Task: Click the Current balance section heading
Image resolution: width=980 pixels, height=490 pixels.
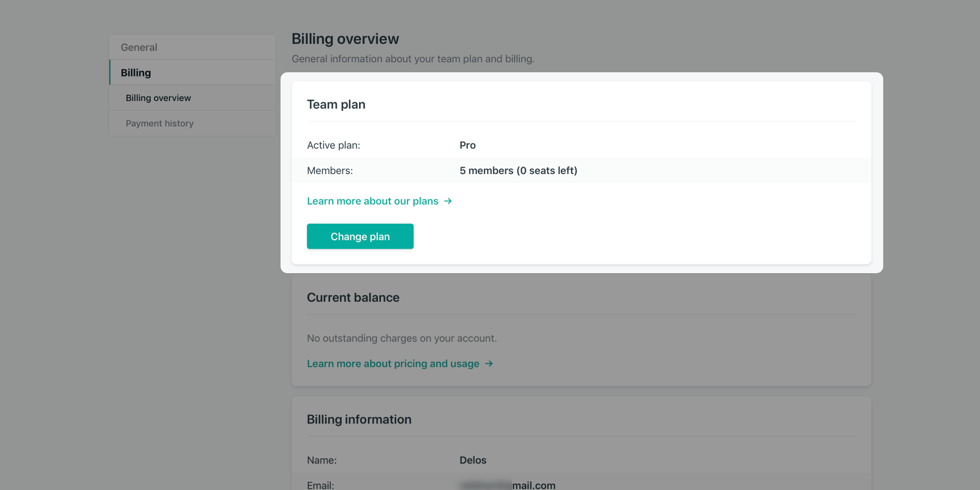Action: point(353,298)
